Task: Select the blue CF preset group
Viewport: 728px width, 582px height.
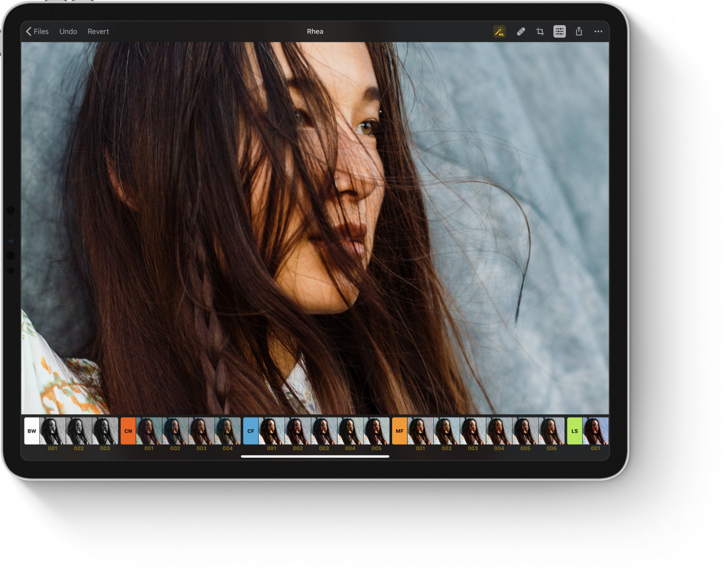Action: click(x=251, y=431)
